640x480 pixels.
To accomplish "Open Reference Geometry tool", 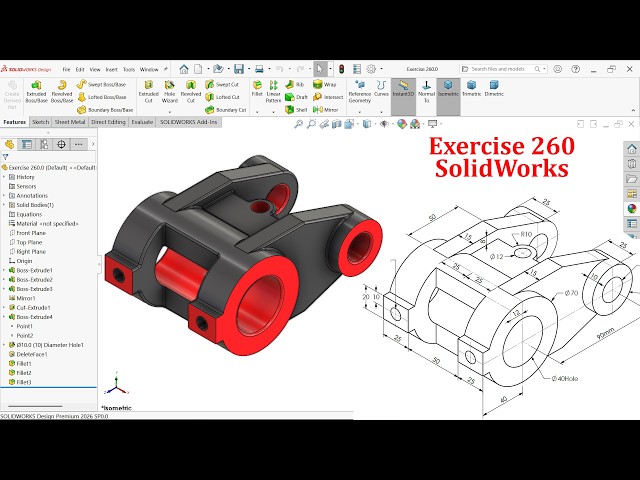I will click(360, 91).
